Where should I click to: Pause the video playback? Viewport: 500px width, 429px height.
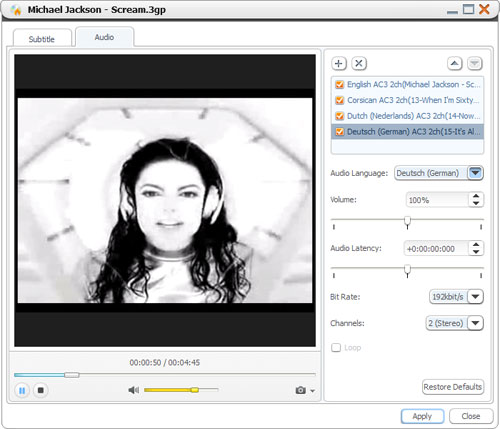pos(22,390)
